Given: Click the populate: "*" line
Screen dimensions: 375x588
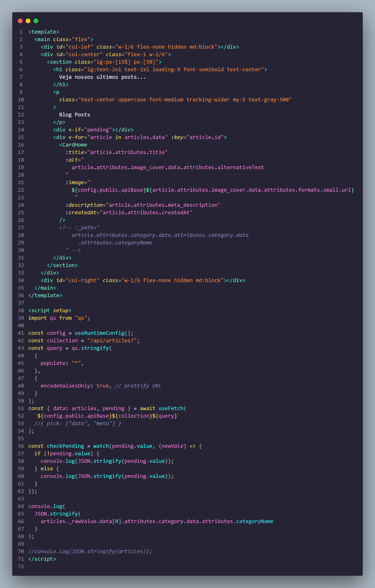Looking at the screenshot, I should 62,363.
